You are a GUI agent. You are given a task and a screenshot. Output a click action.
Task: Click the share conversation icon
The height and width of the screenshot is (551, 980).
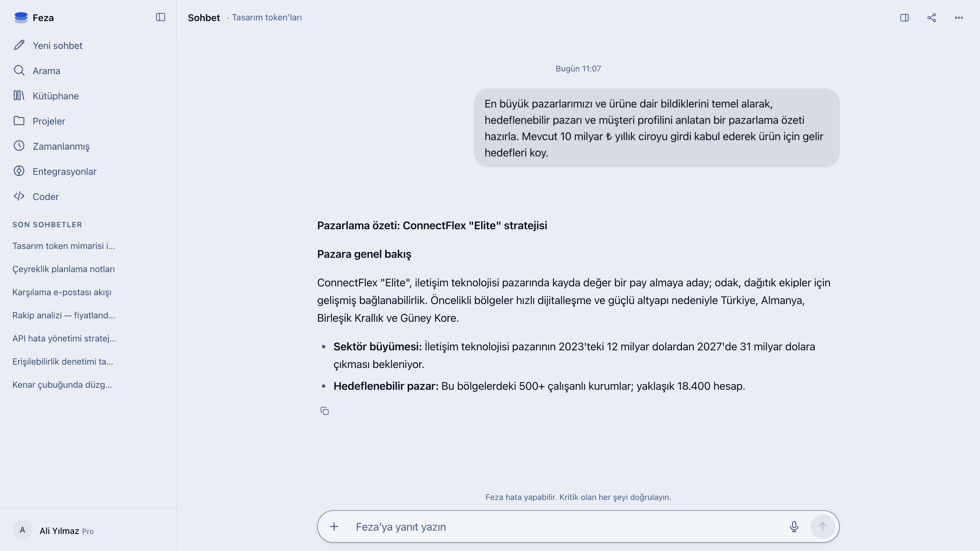[x=932, y=17]
